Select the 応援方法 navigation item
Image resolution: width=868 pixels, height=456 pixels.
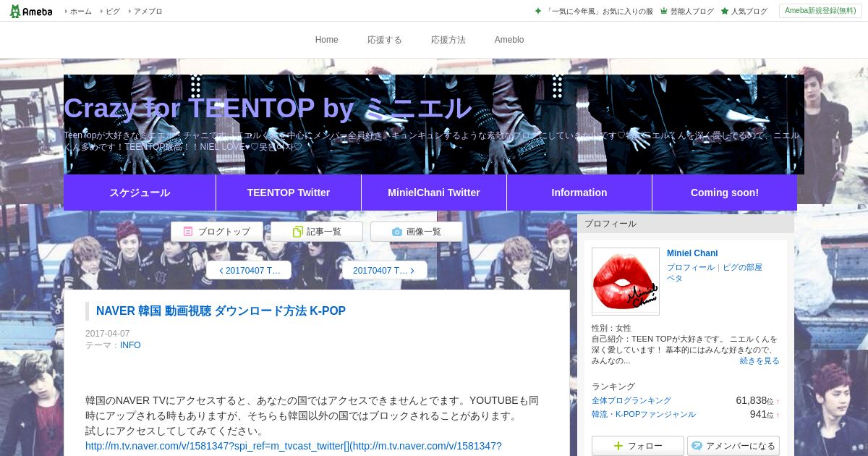point(448,40)
